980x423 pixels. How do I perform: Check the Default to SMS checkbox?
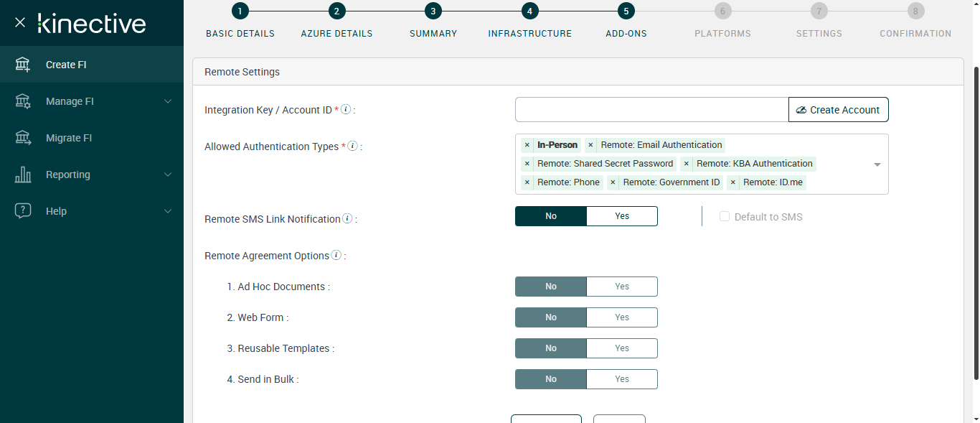pyautogui.click(x=725, y=217)
